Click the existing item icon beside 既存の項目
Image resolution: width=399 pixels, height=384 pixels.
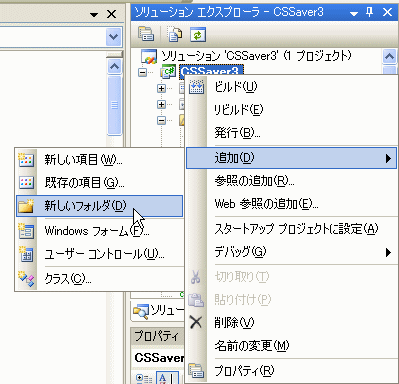26,183
